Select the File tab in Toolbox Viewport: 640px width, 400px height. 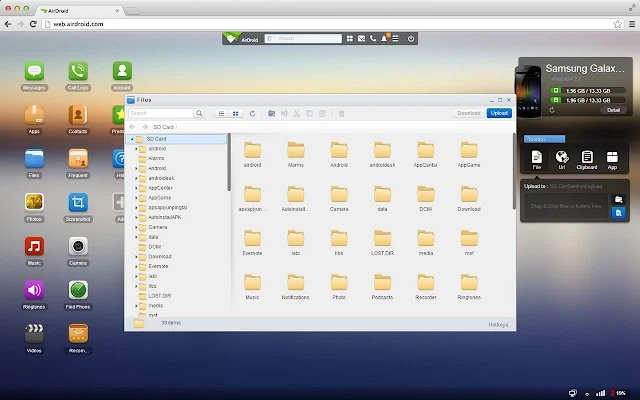point(537,158)
